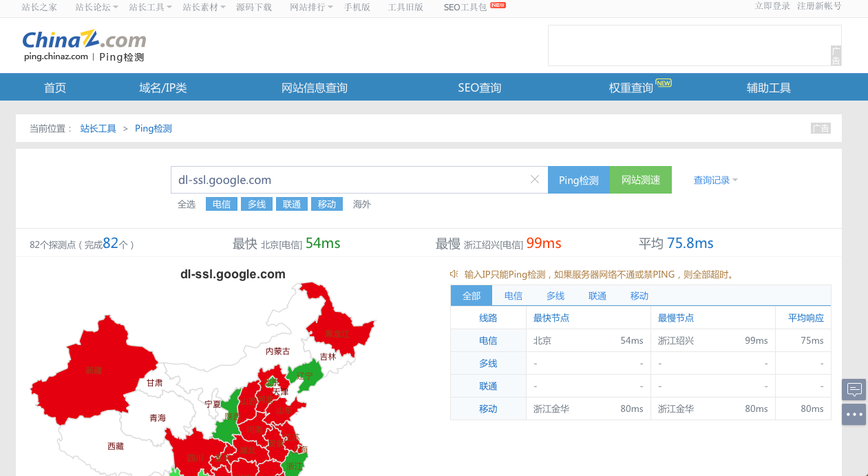Open the SEO查询 menu
The image size is (868, 476).
(480, 87)
